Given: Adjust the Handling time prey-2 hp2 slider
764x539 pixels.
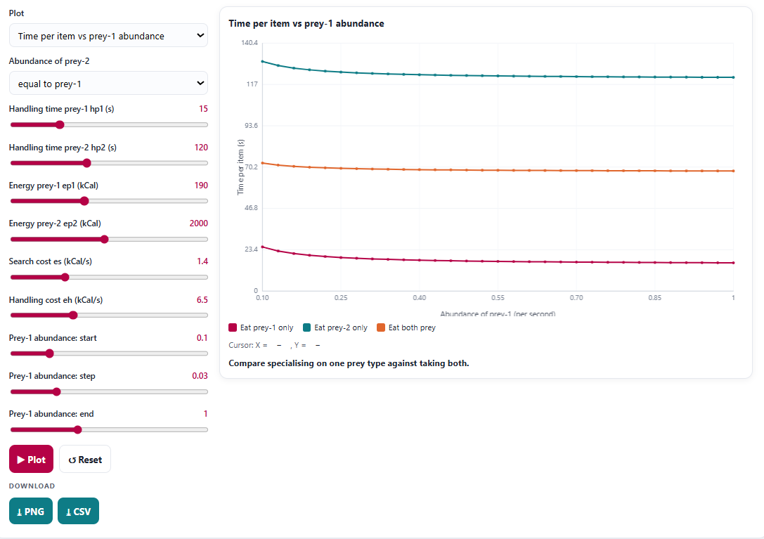Looking at the screenshot, I should click(87, 163).
